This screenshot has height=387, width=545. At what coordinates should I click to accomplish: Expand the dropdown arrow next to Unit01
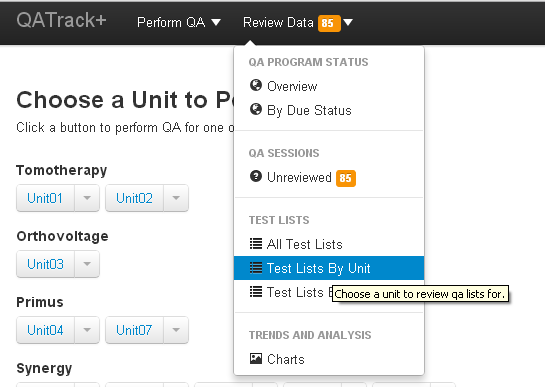pos(87,198)
